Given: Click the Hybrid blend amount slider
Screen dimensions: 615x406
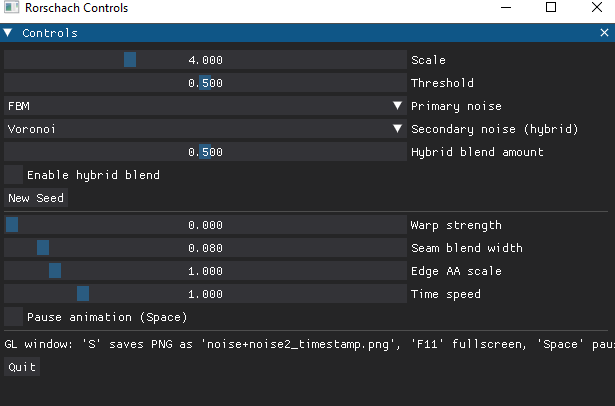Looking at the screenshot, I should pyautogui.click(x=205, y=152).
